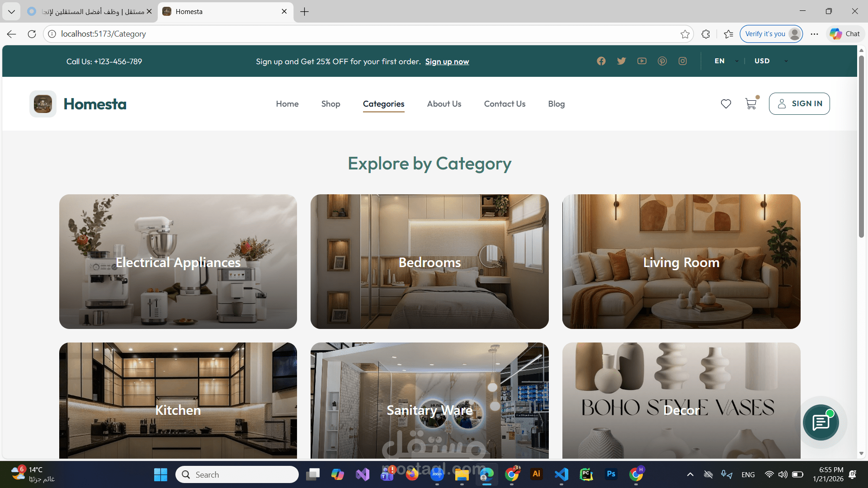Open the About Us menu item
The height and width of the screenshot is (488, 868).
click(444, 104)
